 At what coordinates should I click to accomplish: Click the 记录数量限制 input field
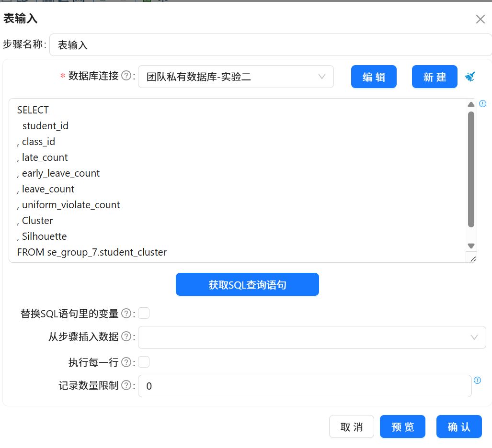pos(305,386)
